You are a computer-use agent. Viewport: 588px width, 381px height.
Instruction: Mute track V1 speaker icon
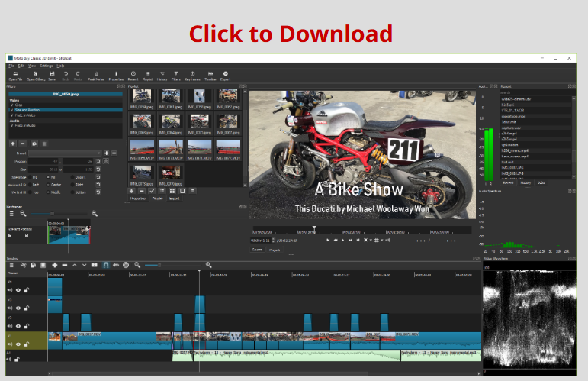coord(10,344)
